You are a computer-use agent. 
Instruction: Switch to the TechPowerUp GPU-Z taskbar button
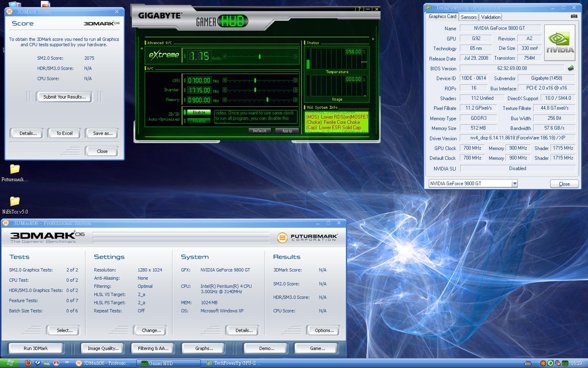click(x=235, y=363)
